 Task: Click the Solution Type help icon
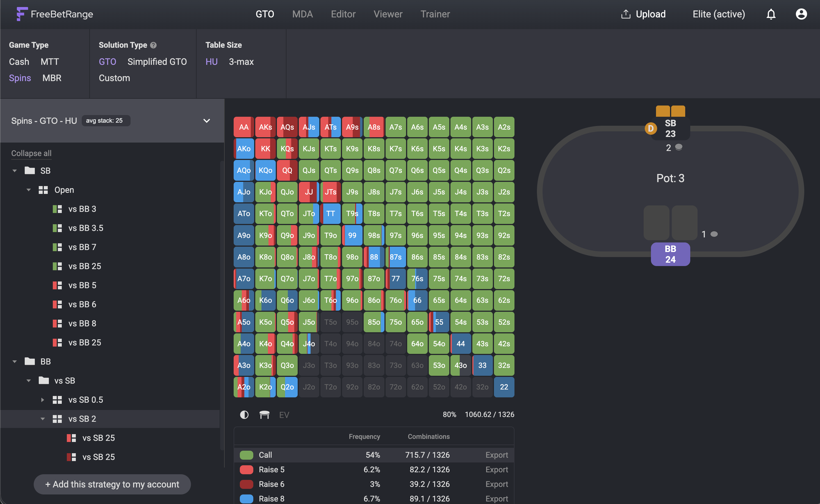(x=153, y=45)
